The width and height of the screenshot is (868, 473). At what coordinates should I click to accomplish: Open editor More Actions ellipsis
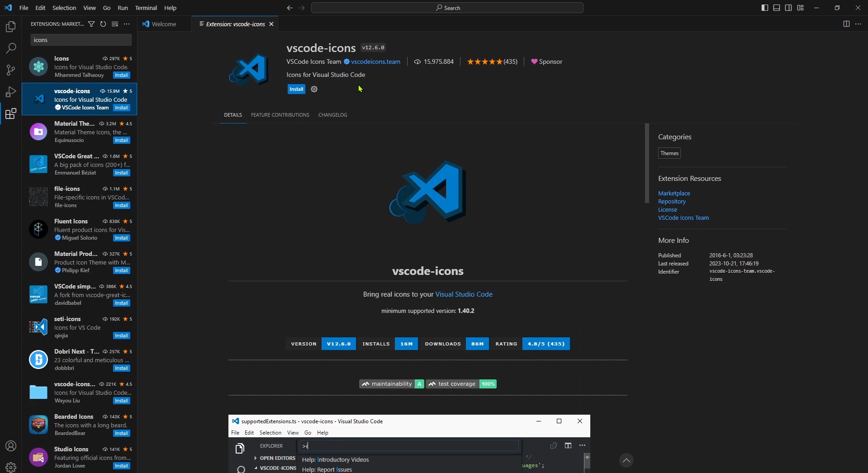click(858, 24)
